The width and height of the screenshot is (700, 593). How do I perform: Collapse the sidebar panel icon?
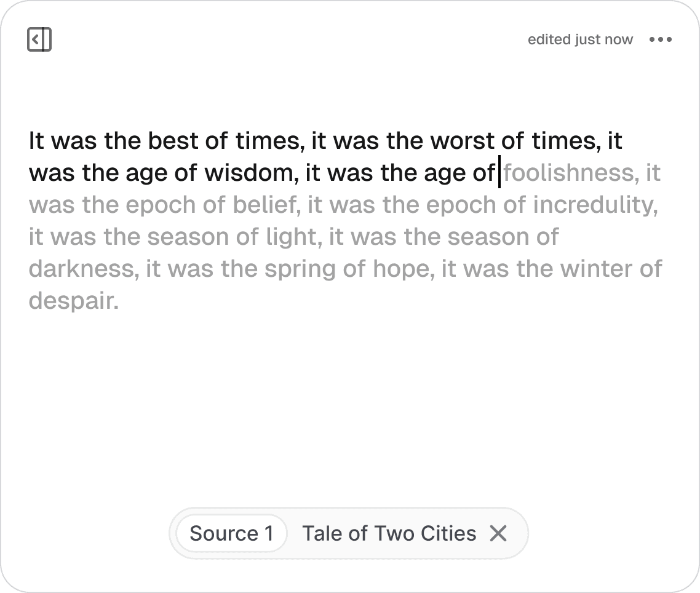click(x=39, y=40)
